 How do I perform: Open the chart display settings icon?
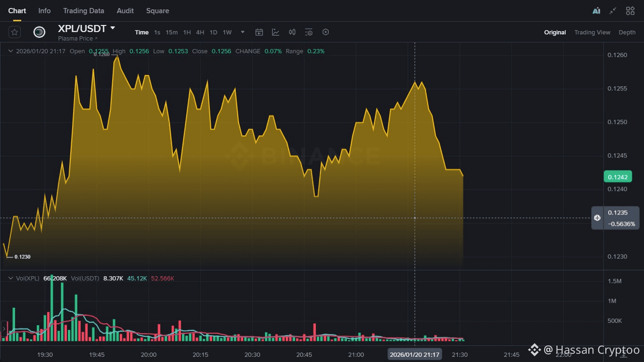tap(309, 32)
